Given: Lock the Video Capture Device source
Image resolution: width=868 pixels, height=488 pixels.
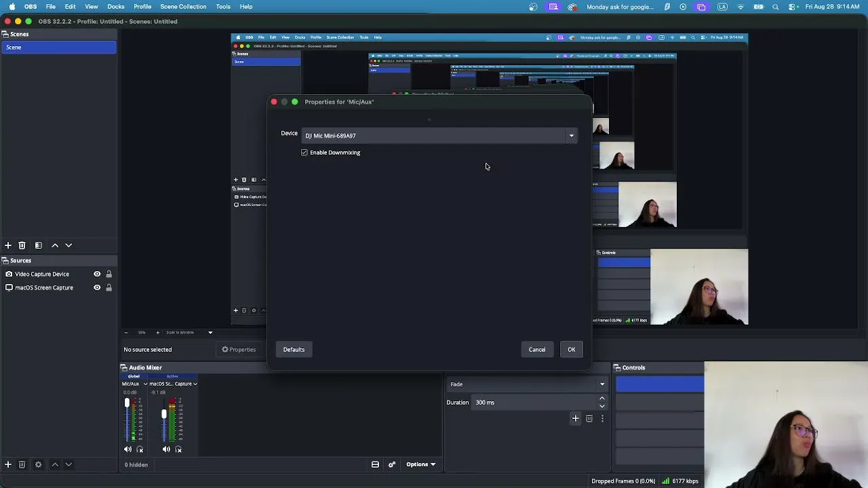Looking at the screenshot, I should click(x=108, y=274).
